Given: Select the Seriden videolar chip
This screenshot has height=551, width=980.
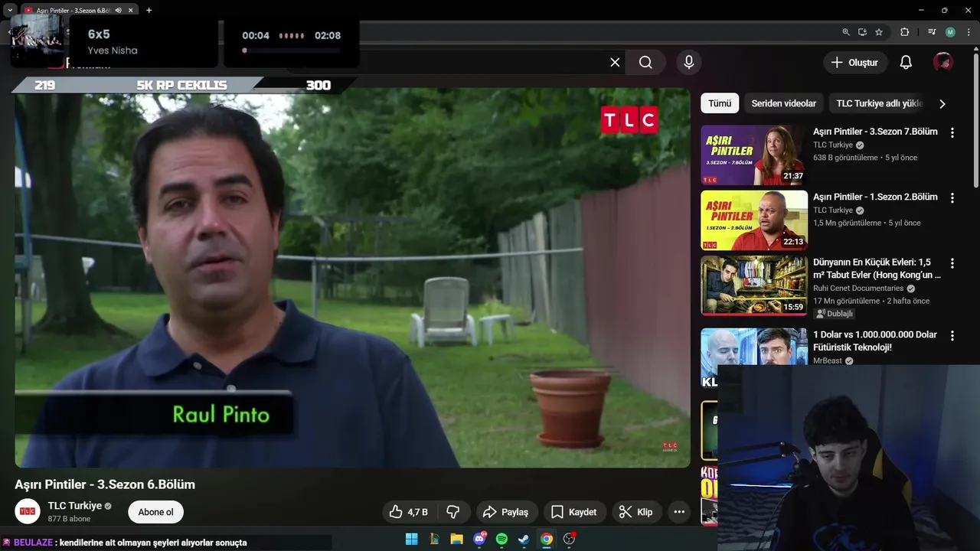Looking at the screenshot, I should click(783, 103).
